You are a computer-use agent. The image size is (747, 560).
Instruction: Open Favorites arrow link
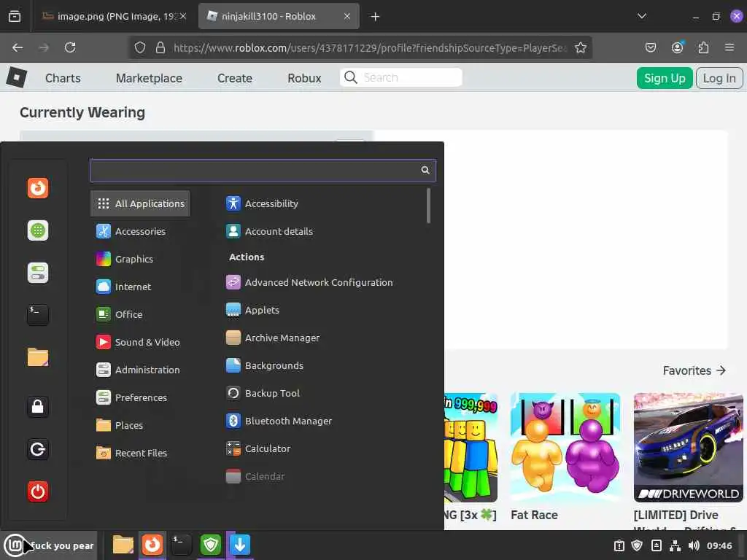(x=694, y=370)
